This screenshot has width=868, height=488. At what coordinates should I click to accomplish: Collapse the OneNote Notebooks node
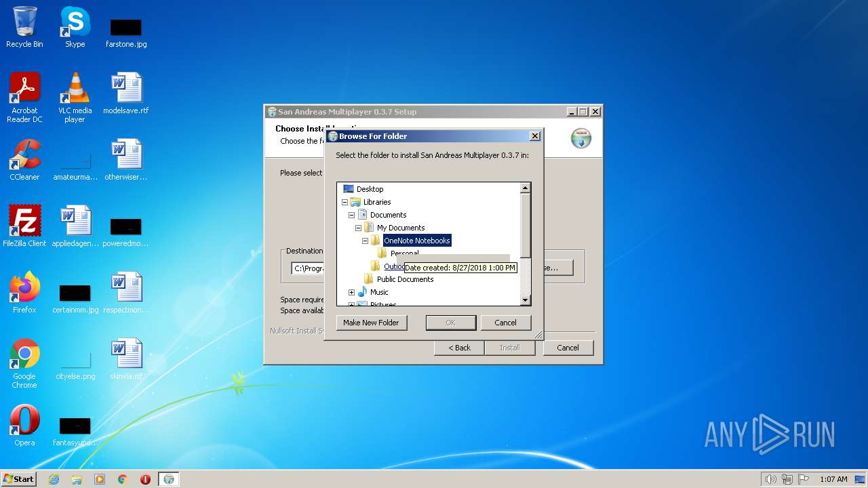click(x=365, y=241)
